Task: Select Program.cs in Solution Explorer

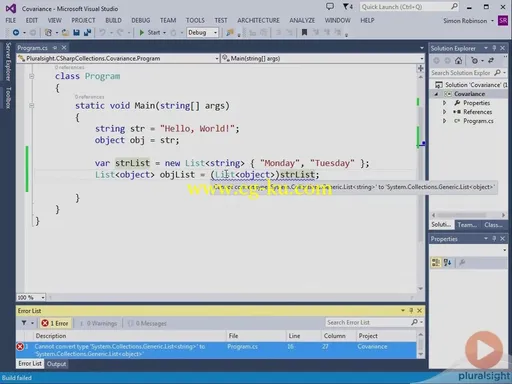Action: tap(478, 121)
